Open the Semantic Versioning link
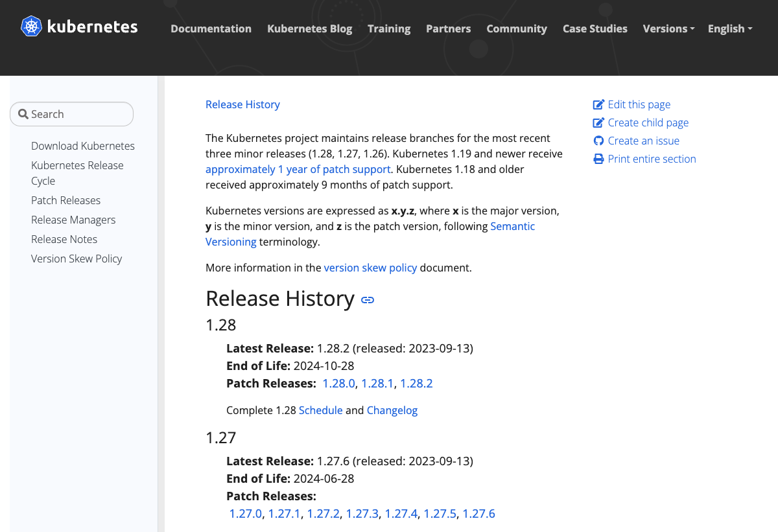Screen dimensions: 778x532 tap(512, 226)
